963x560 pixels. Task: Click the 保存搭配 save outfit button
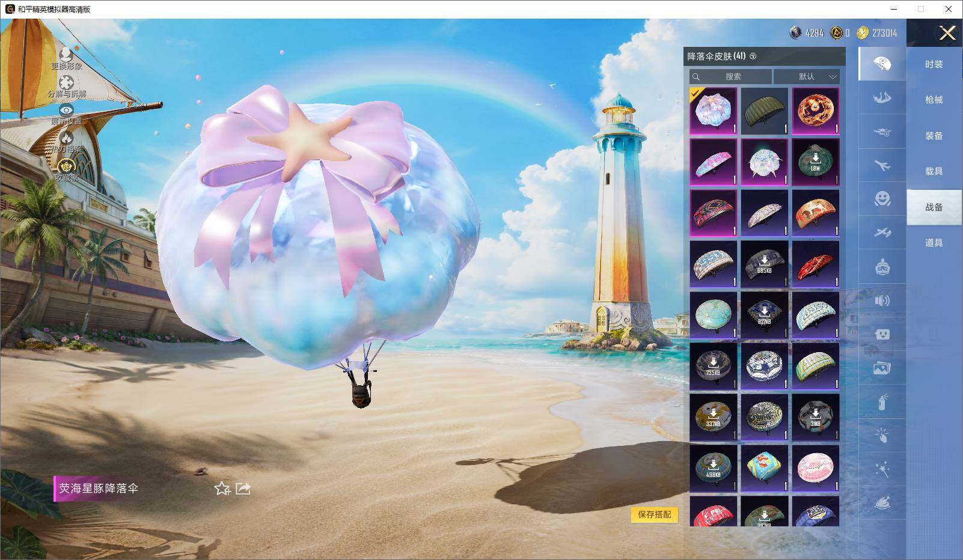point(655,514)
